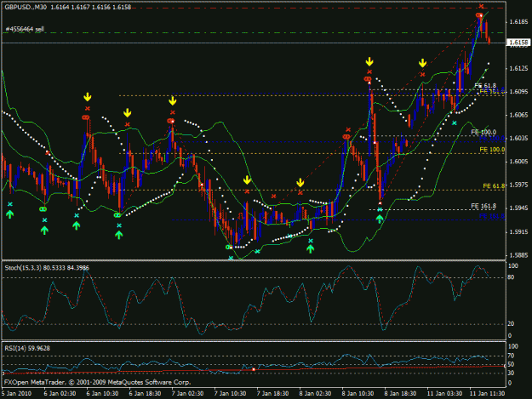
Task: Click the 11 Jan 03:30 time label
Action: 444,394
